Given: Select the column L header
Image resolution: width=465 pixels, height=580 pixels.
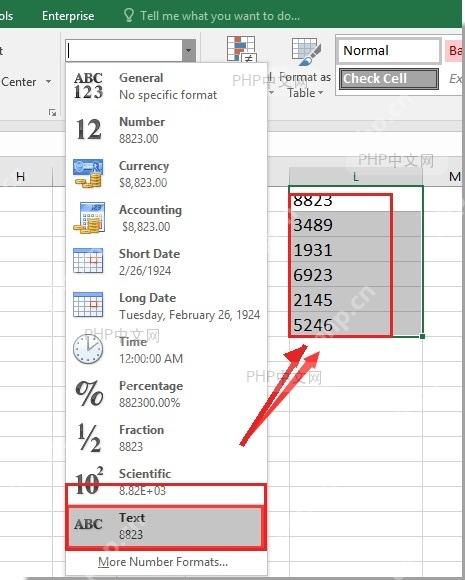Looking at the screenshot, I should click(x=356, y=177).
